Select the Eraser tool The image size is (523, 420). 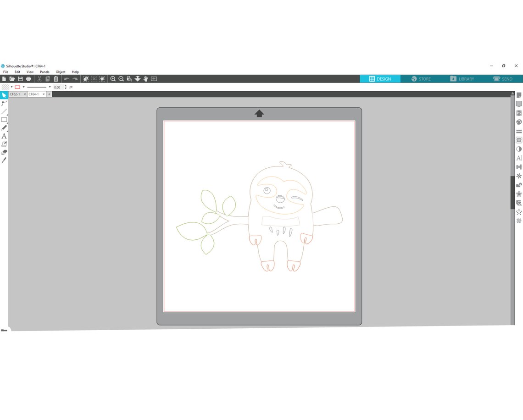[4, 152]
